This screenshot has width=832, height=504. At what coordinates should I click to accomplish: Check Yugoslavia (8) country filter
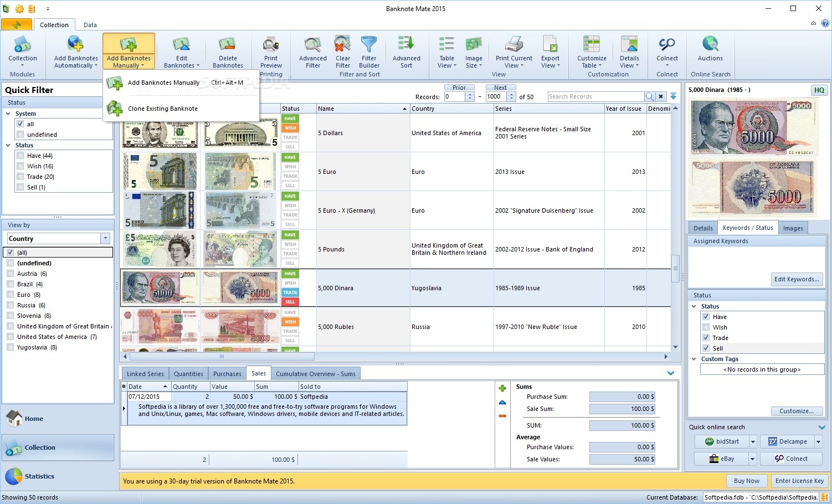pos(11,347)
